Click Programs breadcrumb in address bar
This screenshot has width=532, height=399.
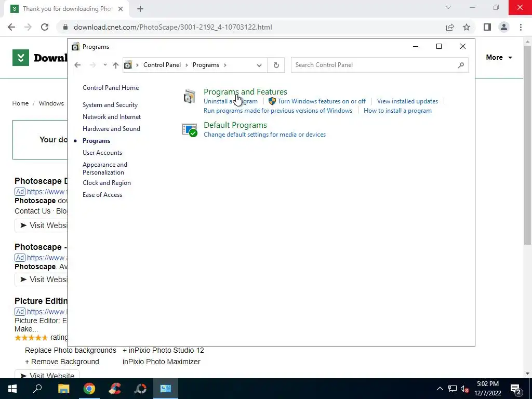(206, 65)
